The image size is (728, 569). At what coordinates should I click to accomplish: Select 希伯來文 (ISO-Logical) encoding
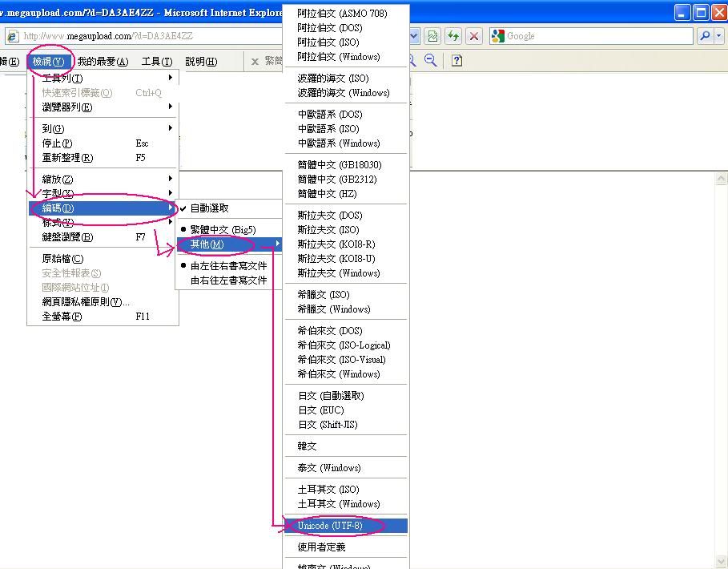[x=346, y=345]
